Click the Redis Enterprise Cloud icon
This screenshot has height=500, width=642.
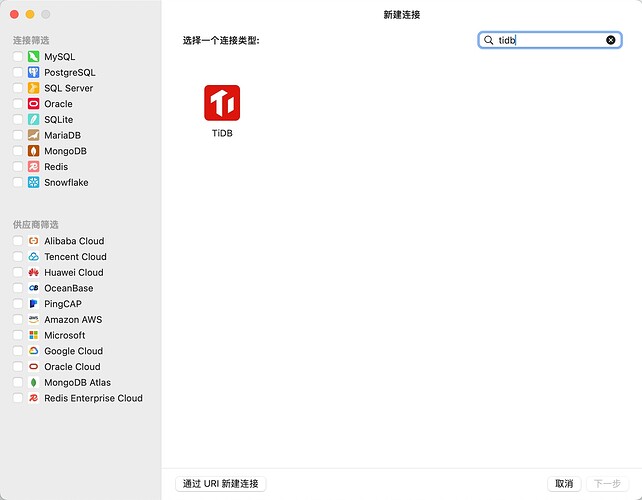(34, 398)
